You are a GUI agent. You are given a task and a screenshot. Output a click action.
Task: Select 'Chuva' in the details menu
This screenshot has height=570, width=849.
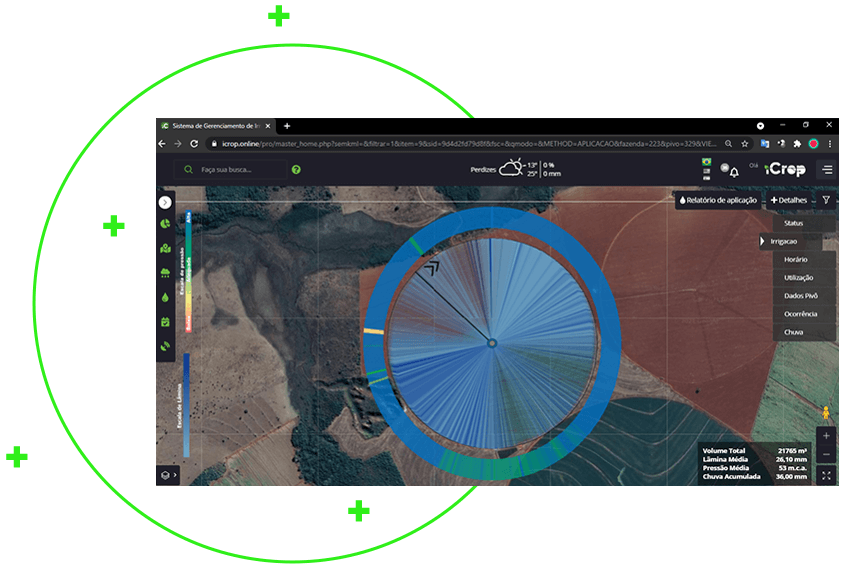pyautogui.click(x=804, y=332)
